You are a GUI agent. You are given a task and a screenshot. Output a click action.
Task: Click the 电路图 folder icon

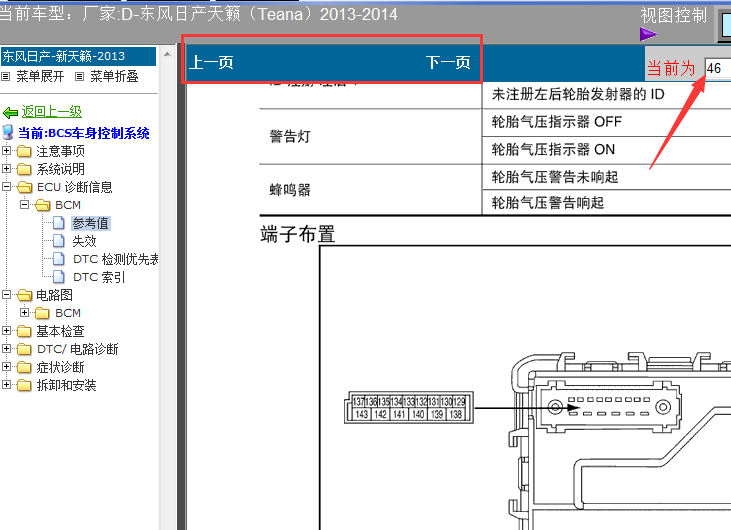tap(24, 296)
